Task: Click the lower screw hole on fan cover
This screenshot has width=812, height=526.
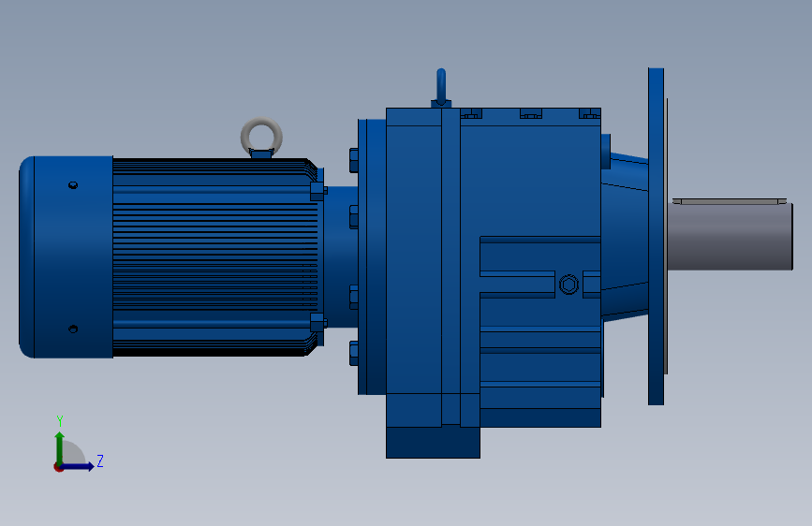Action: pyautogui.click(x=73, y=329)
